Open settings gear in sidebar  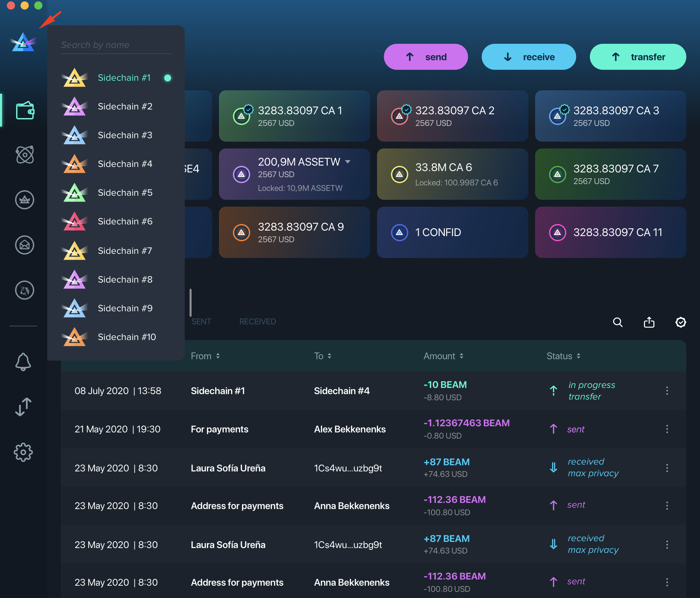point(23,452)
